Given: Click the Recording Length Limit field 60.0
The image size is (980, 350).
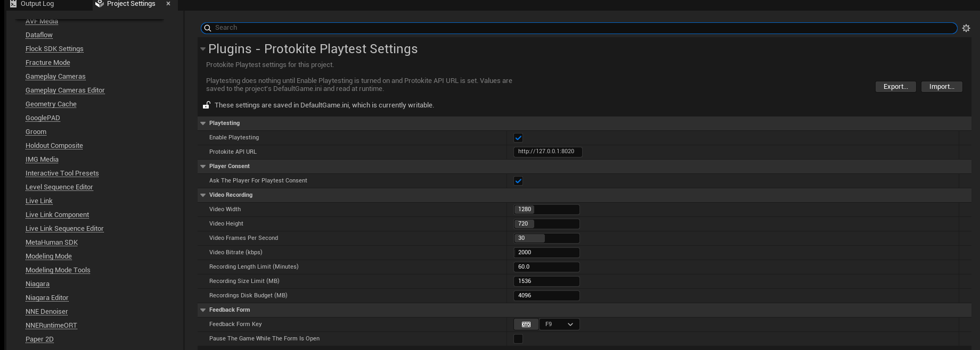Looking at the screenshot, I should (x=546, y=267).
